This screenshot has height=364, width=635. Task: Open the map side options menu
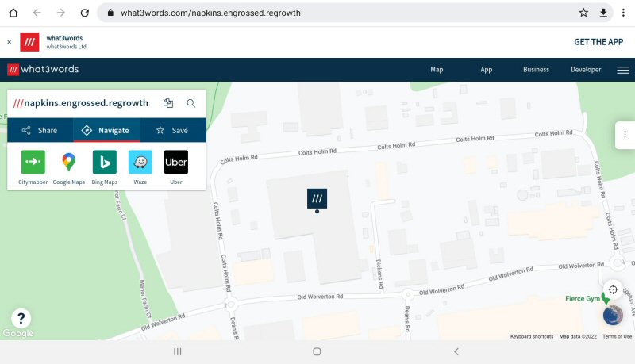pos(625,135)
